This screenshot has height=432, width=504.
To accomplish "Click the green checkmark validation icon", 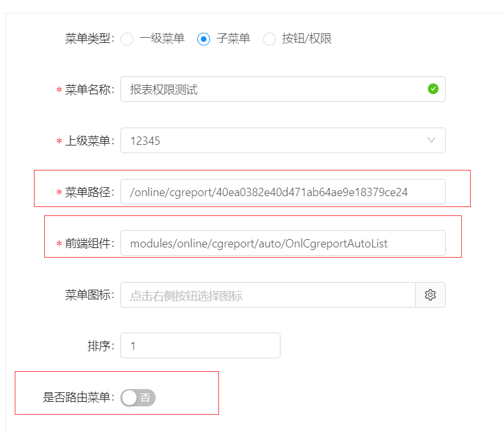I will point(433,89).
